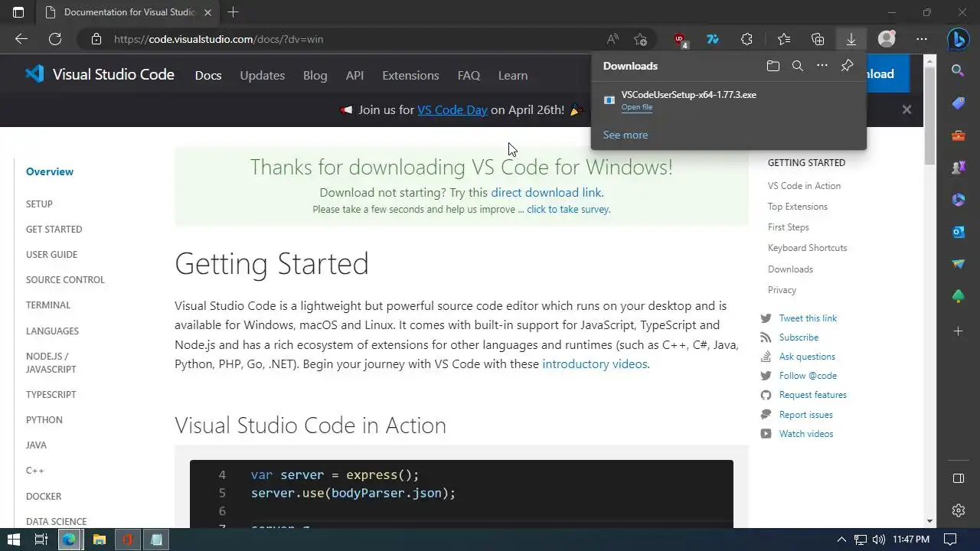Open the Extensions puzzle icon
Viewport: 980px width, 551px height.
coord(746,39)
